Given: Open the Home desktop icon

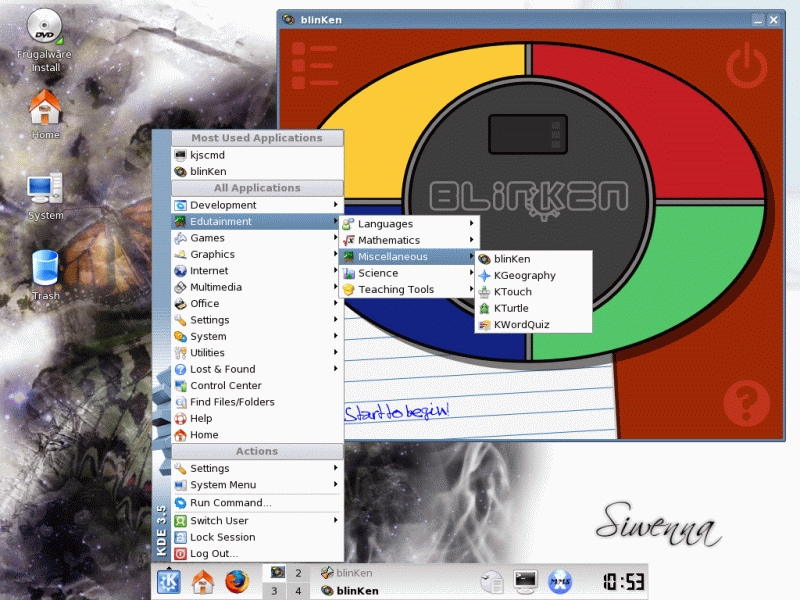Looking at the screenshot, I should (45, 114).
